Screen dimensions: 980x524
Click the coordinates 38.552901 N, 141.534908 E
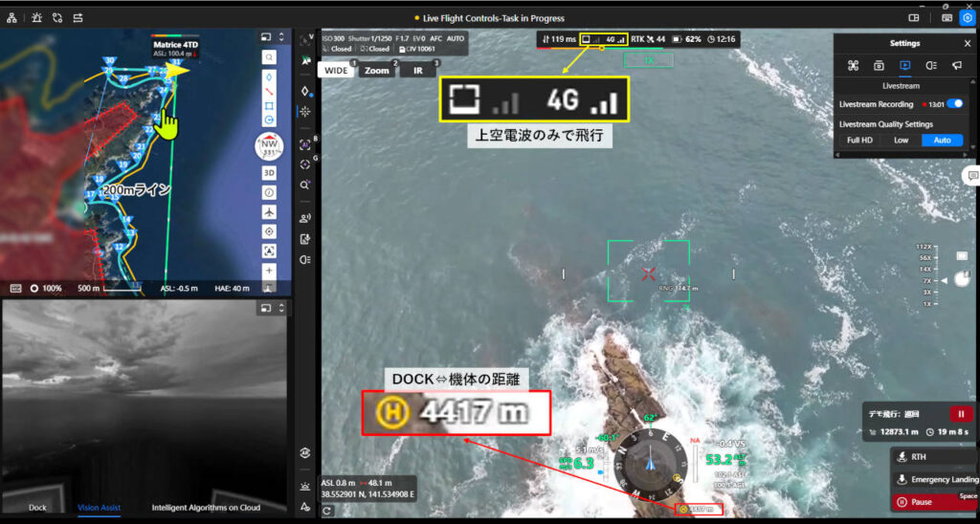pyautogui.click(x=367, y=494)
